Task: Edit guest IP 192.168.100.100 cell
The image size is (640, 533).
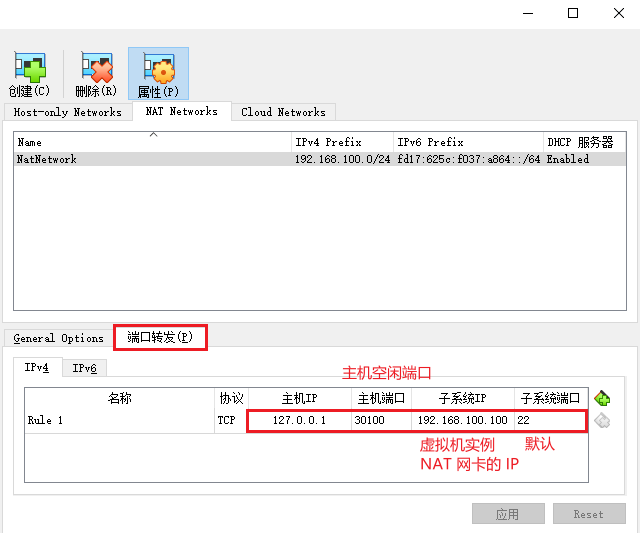Action: [x=461, y=420]
